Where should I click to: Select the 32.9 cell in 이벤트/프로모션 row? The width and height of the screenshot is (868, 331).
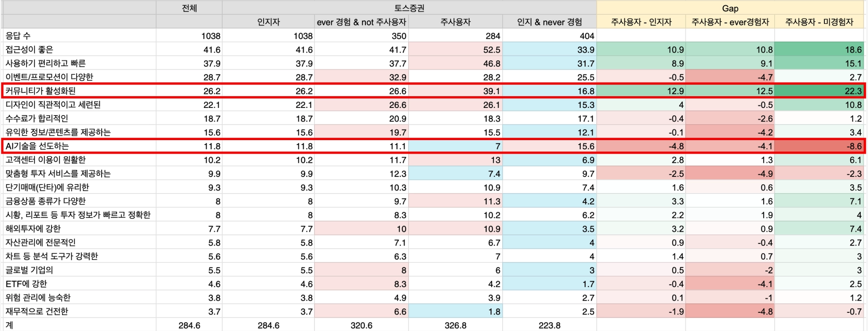tap(362, 77)
